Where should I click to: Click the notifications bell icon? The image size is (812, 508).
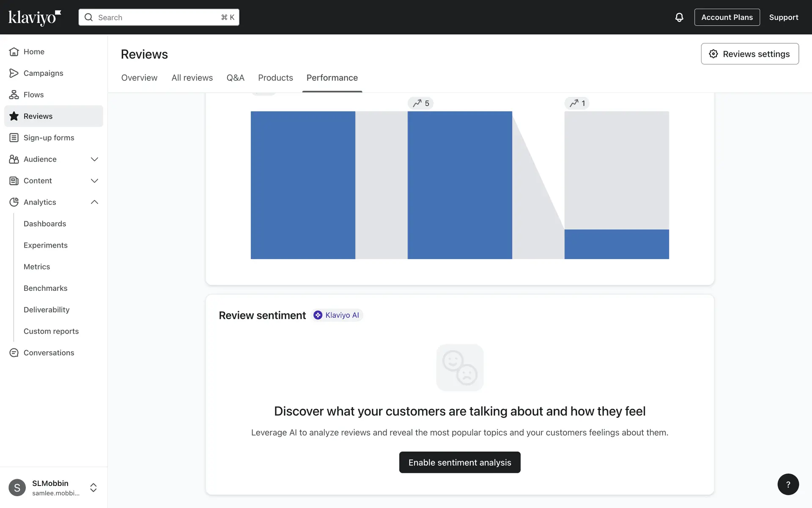click(x=679, y=17)
